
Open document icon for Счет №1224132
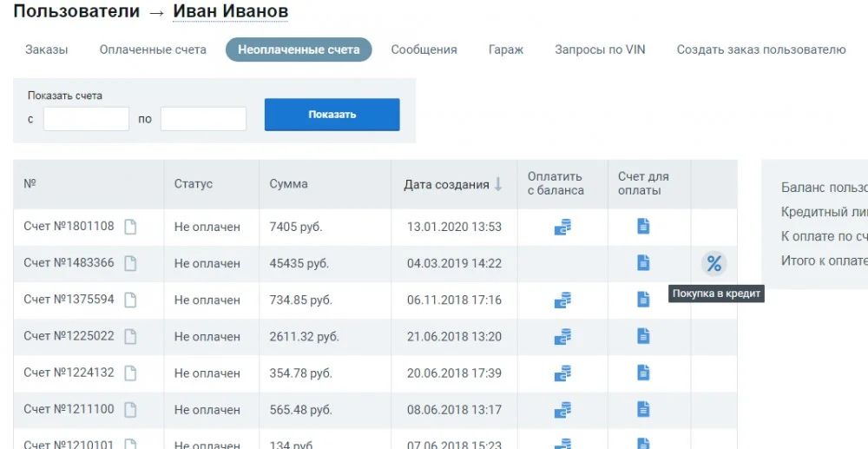tap(130, 373)
